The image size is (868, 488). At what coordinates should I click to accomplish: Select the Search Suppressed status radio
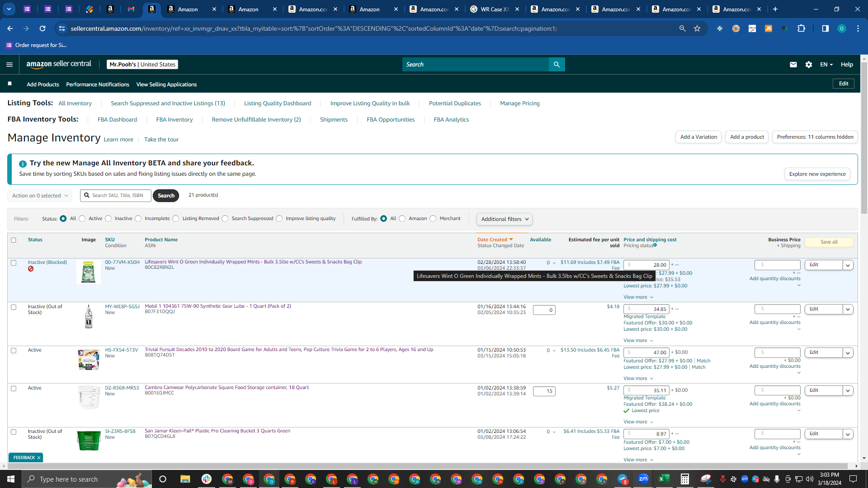[x=225, y=219]
